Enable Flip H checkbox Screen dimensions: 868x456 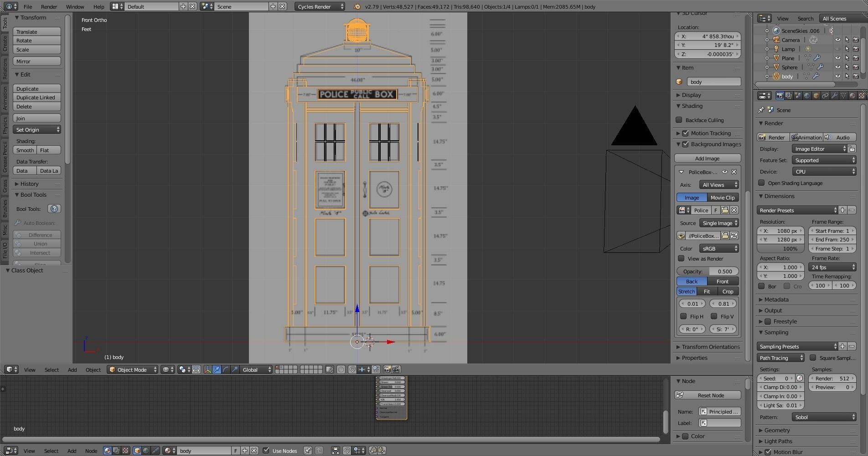pyautogui.click(x=683, y=316)
